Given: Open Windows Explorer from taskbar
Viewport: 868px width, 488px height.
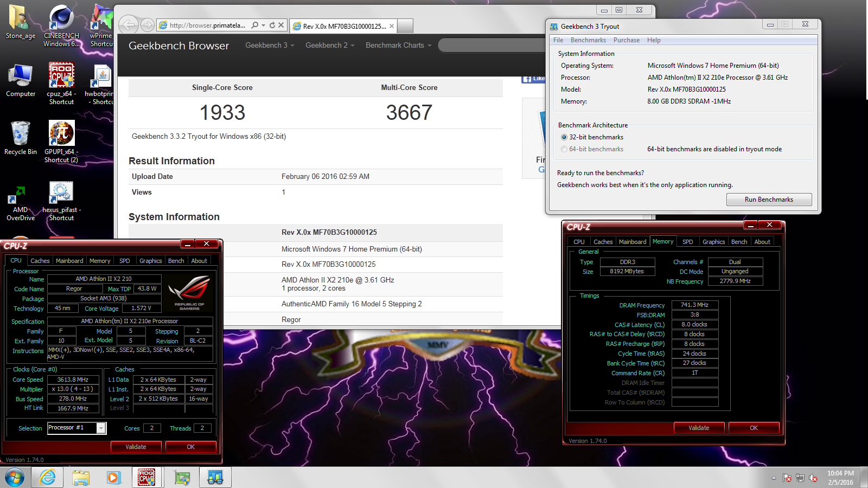Looking at the screenshot, I should point(81,478).
